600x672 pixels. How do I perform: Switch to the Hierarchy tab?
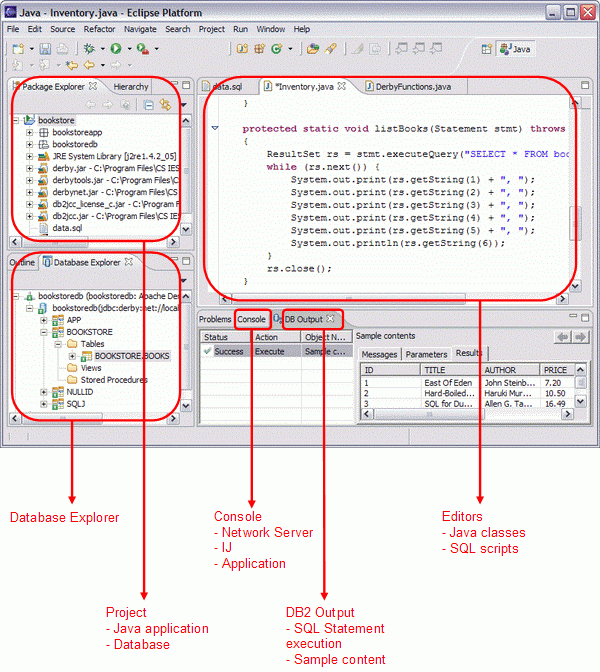131,87
